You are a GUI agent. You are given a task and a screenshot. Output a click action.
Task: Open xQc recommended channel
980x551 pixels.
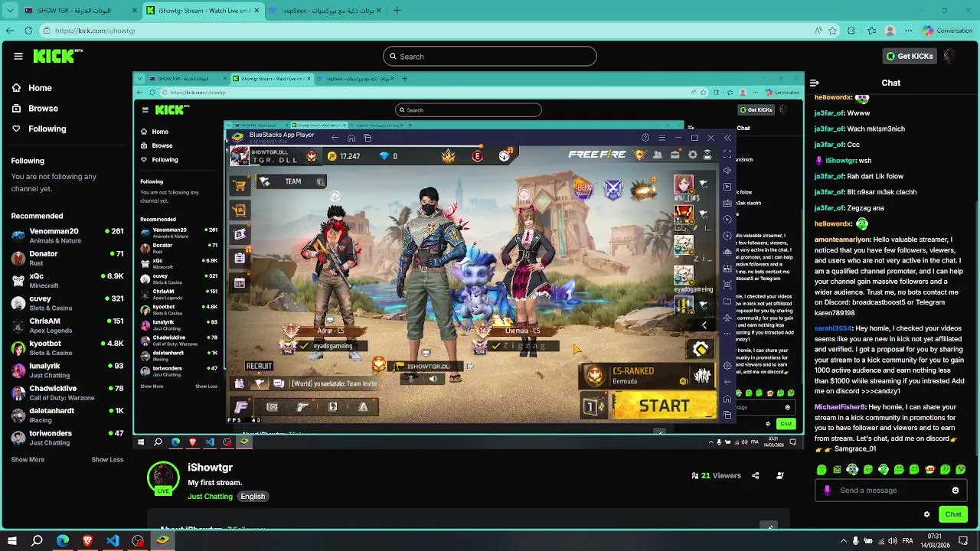coord(67,280)
